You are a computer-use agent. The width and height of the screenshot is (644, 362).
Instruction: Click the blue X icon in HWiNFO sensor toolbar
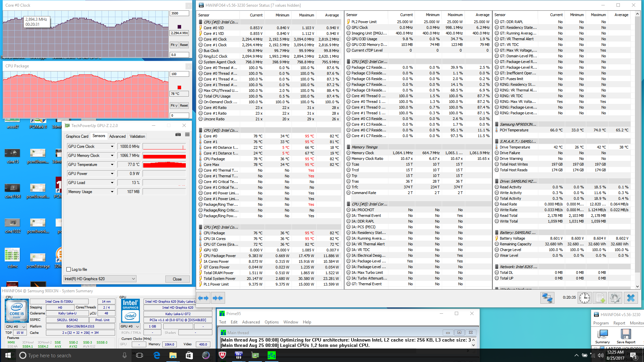(631, 298)
